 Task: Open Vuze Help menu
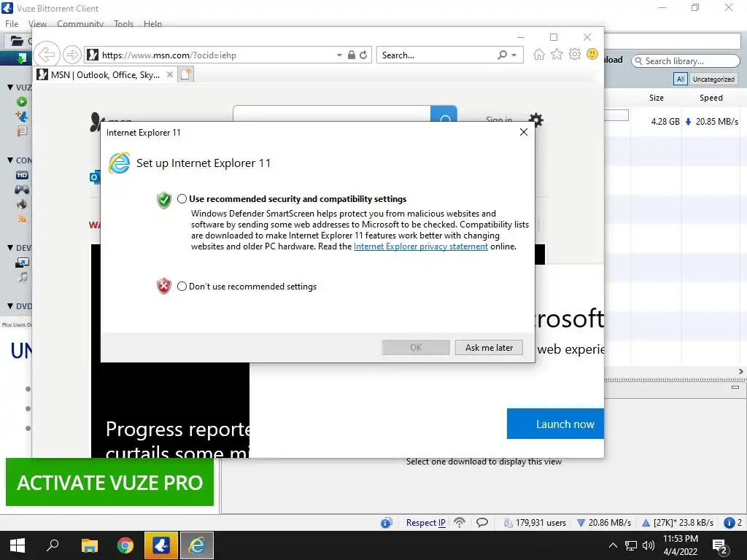[152, 24]
